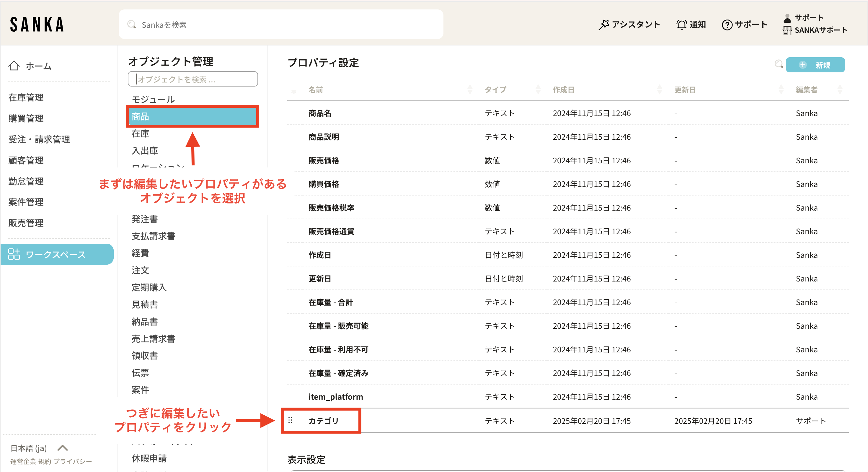Sort table by 名前 column arrows
This screenshot has width=868, height=472.
coord(470,90)
